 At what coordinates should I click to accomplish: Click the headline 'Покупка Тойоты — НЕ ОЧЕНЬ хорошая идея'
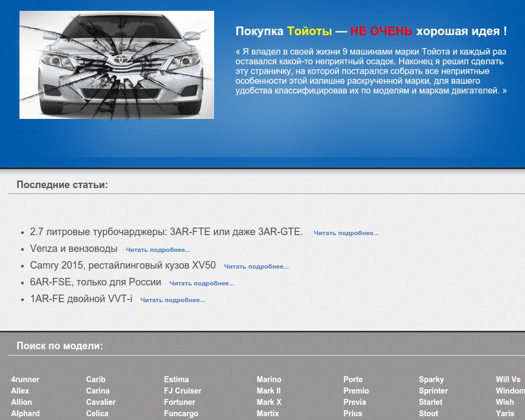click(x=371, y=31)
